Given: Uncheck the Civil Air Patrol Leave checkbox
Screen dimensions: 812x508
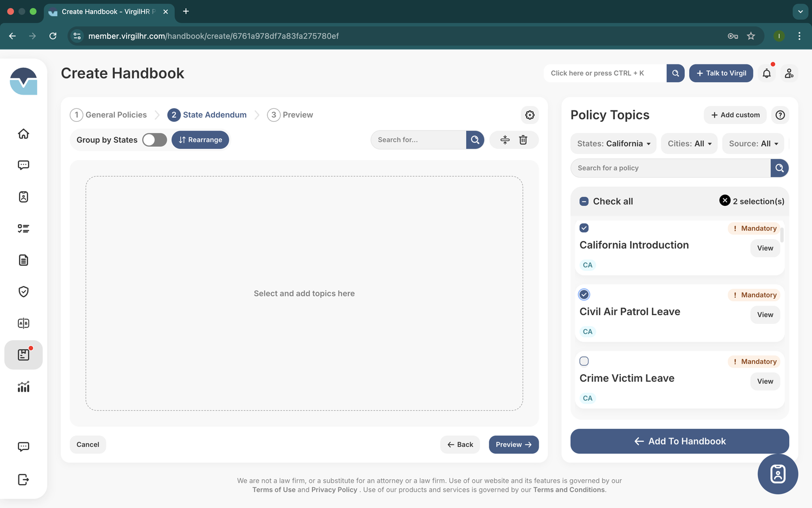Looking at the screenshot, I should coord(584,294).
